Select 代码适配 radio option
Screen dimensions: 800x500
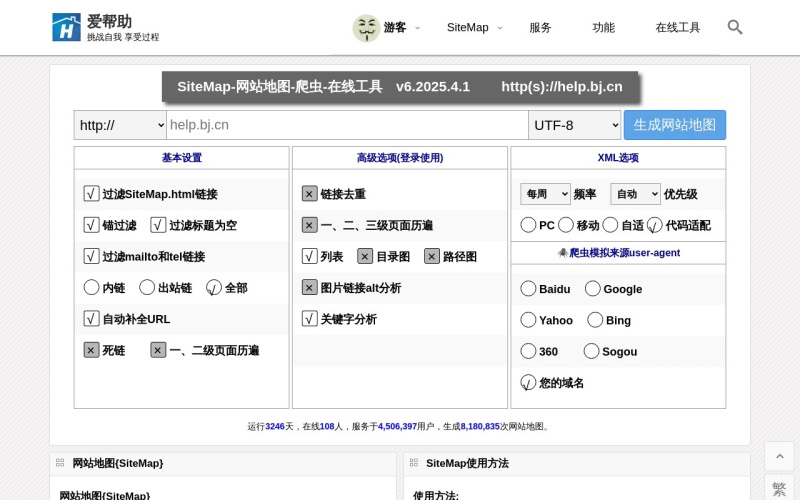tap(655, 225)
